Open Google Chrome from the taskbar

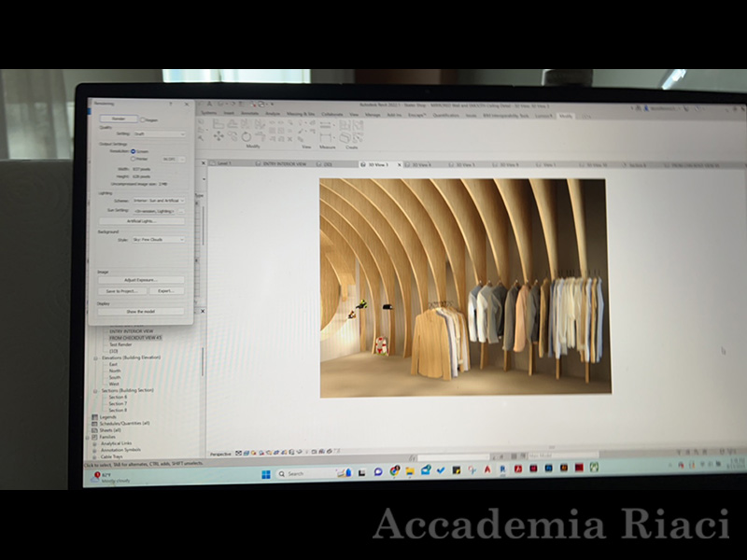pyautogui.click(x=394, y=471)
